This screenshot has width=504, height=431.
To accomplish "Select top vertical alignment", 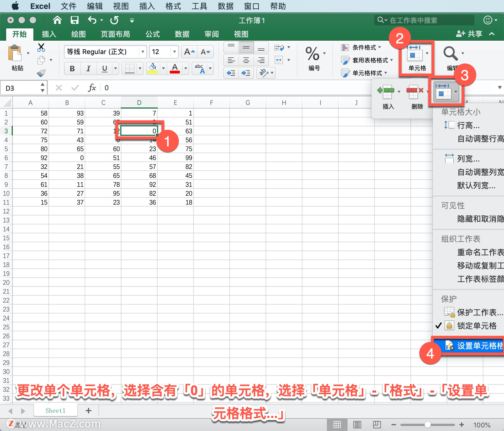I will 231,48.
